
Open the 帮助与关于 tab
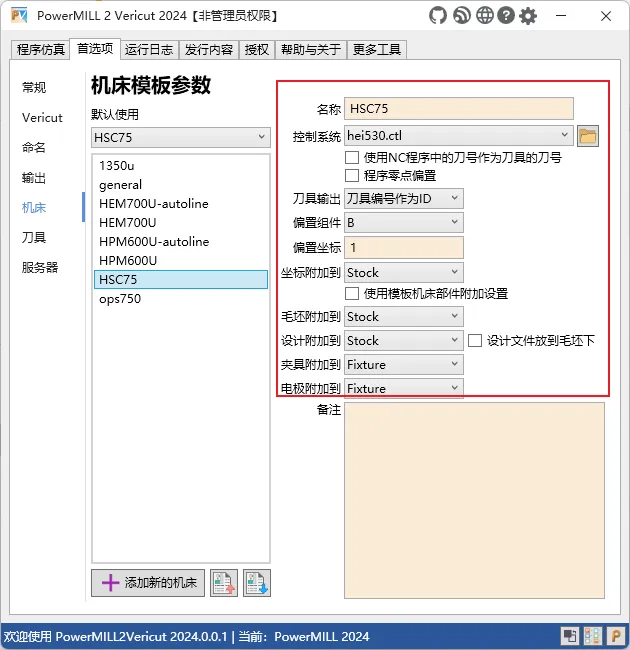pyautogui.click(x=311, y=50)
